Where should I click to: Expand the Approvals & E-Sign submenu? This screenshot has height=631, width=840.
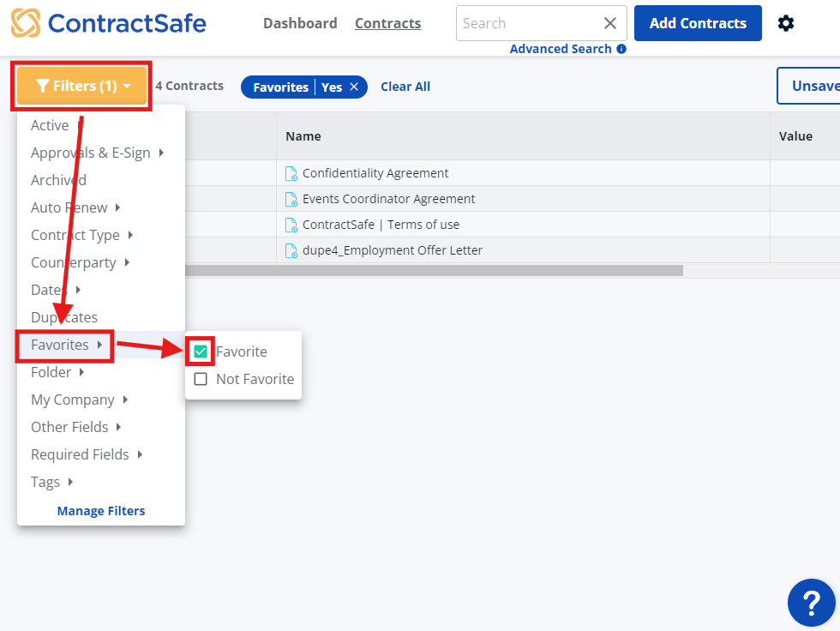(96, 153)
